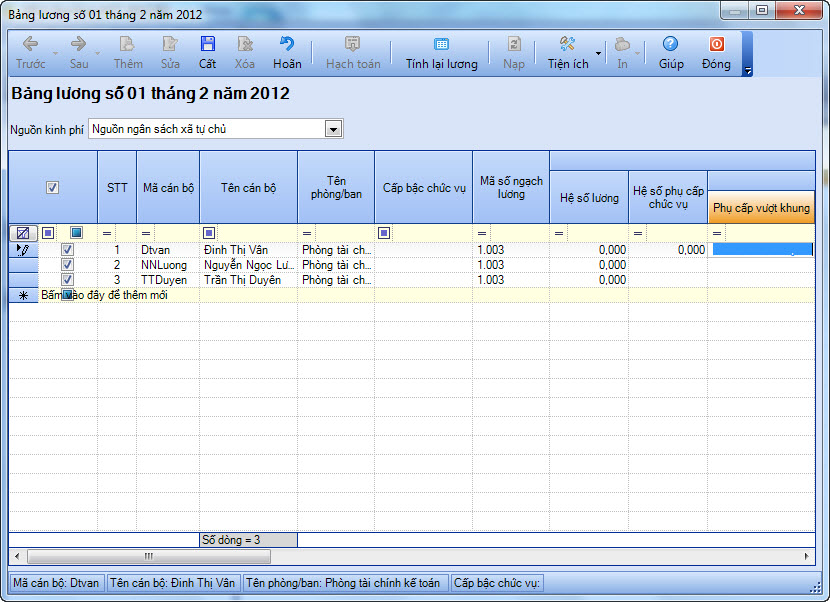Expand the Tiện ích dropdown arrow

coord(599,53)
